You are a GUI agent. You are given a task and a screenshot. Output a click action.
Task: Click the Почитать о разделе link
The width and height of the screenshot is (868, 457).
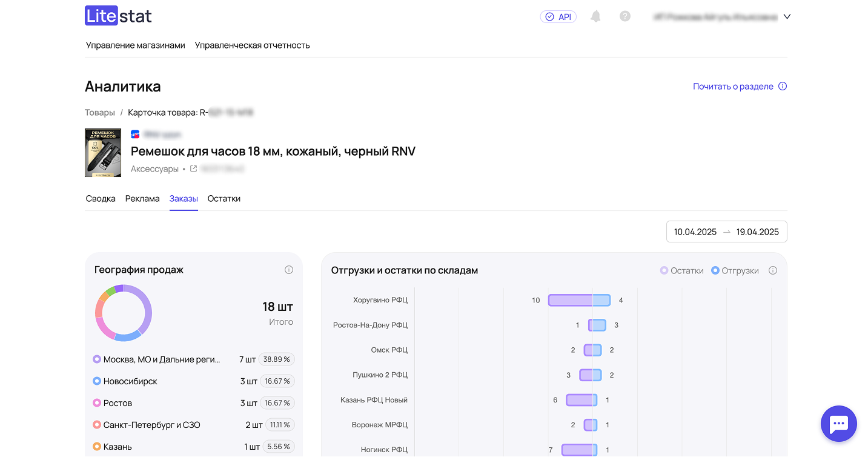click(x=733, y=86)
